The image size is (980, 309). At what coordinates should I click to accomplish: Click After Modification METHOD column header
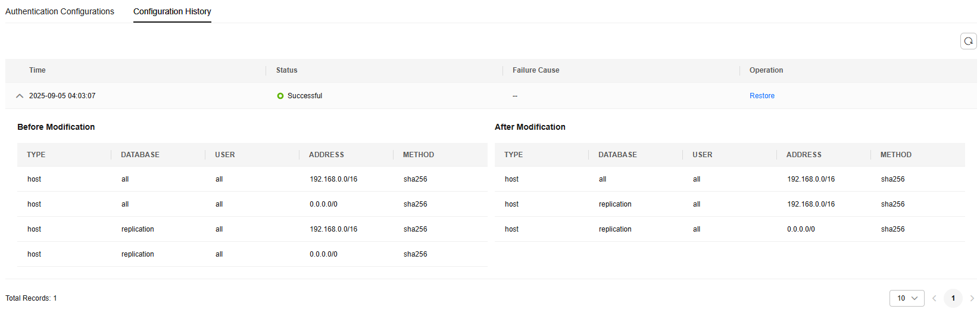(896, 155)
